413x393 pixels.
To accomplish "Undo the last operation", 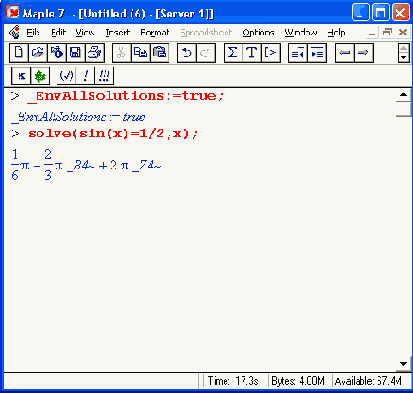I will (187, 53).
